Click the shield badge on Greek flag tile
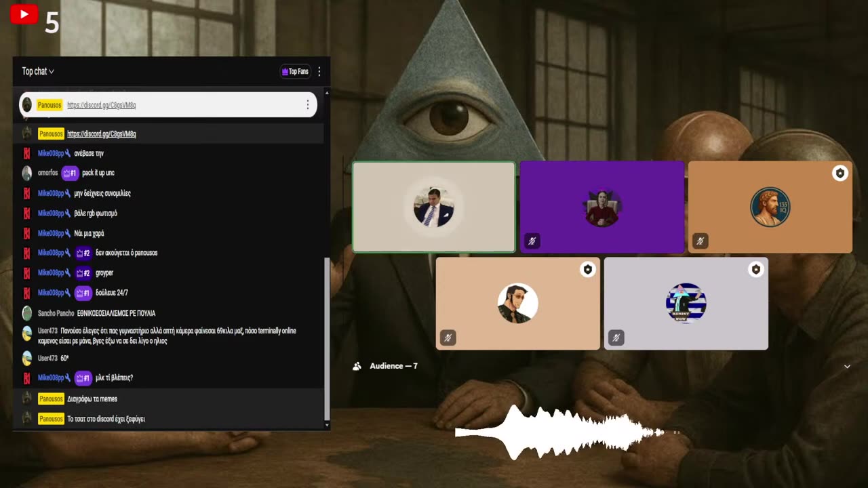The width and height of the screenshot is (868, 488). click(x=756, y=270)
